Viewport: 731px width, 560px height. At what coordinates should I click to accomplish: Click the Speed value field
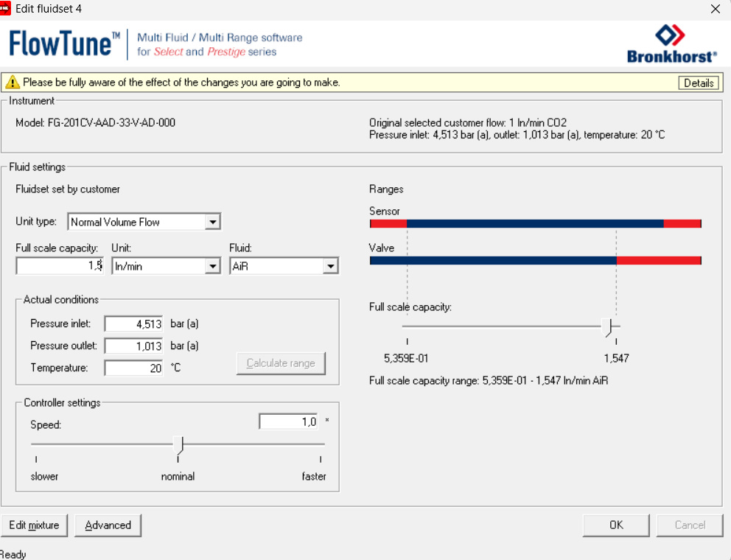click(288, 421)
